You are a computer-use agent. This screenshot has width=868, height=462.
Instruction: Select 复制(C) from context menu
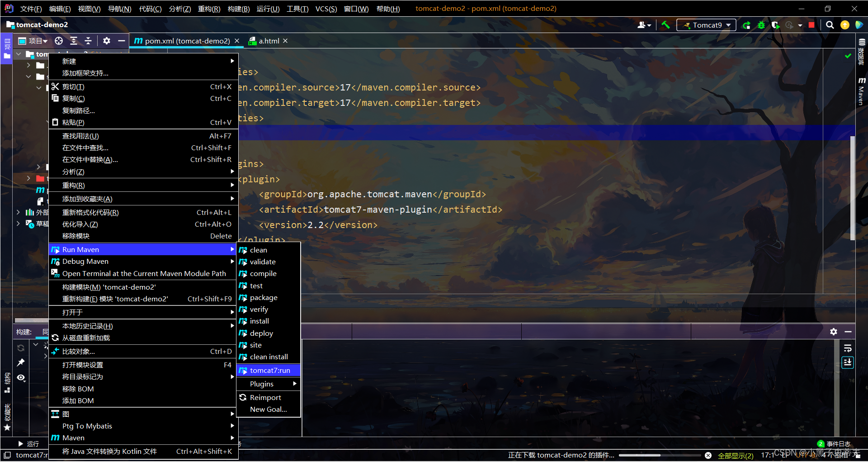pyautogui.click(x=143, y=98)
